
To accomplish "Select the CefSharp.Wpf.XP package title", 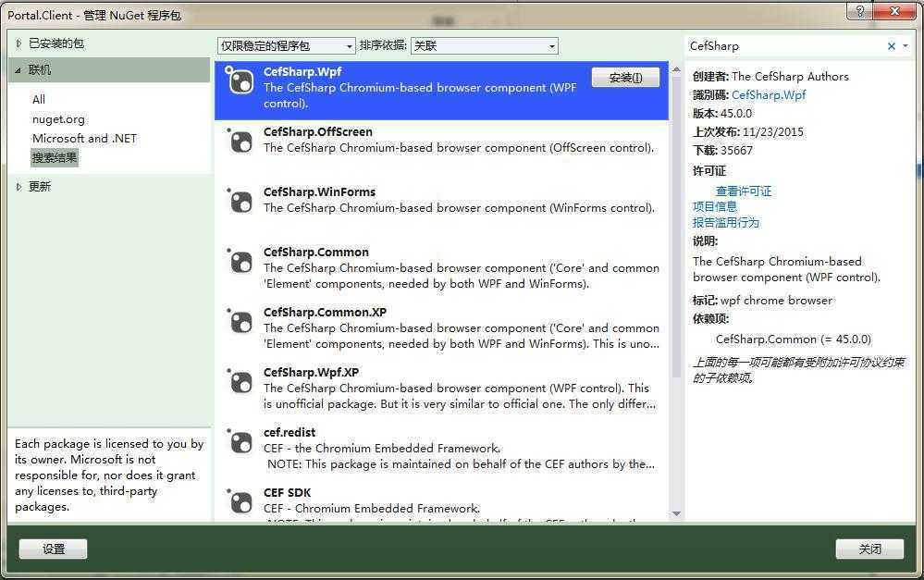I will tap(311, 373).
